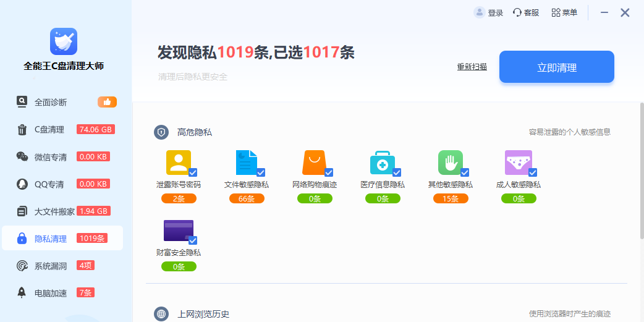This screenshot has width=644, height=322.
Task: Click the adult sensitive privacy icon
Action: 518,163
